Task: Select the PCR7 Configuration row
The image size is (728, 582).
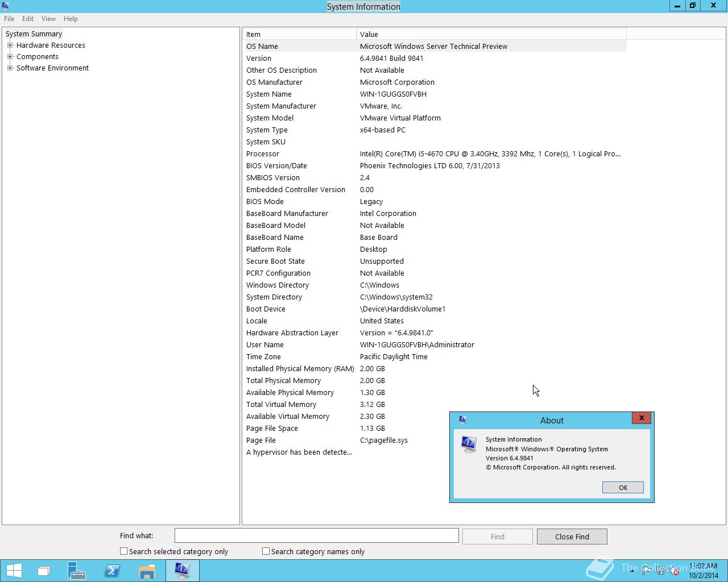Action: (x=435, y=273)
